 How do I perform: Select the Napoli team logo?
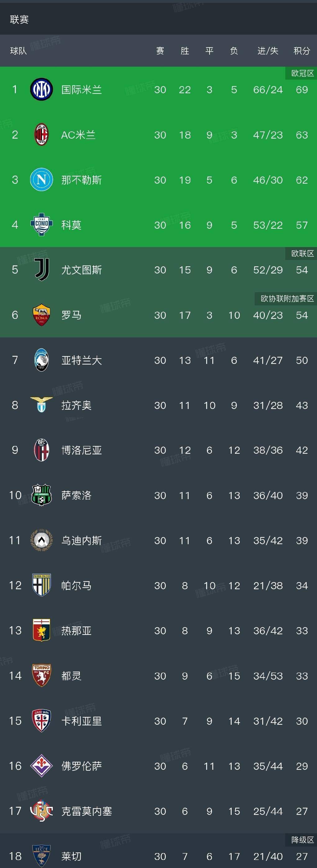tap(41, 180)
